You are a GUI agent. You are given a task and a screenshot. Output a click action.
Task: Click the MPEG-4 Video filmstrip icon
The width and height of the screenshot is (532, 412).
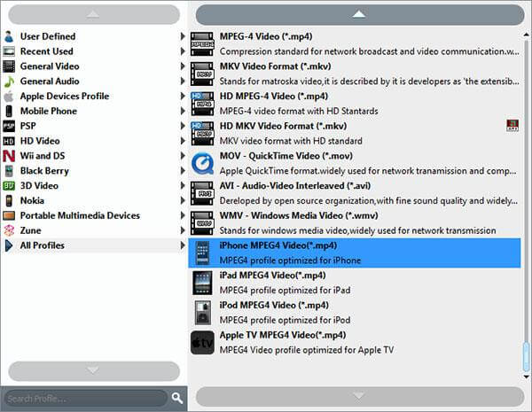point(202,44)
